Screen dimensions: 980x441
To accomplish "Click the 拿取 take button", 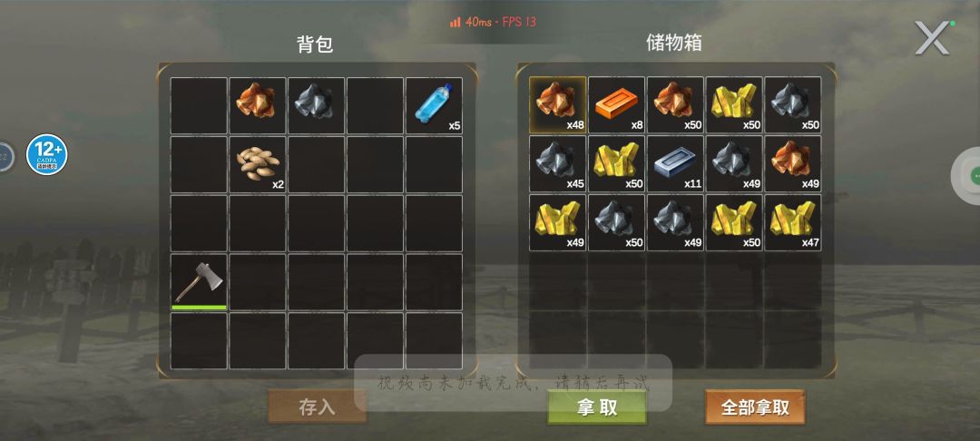I will click(597, 407).
